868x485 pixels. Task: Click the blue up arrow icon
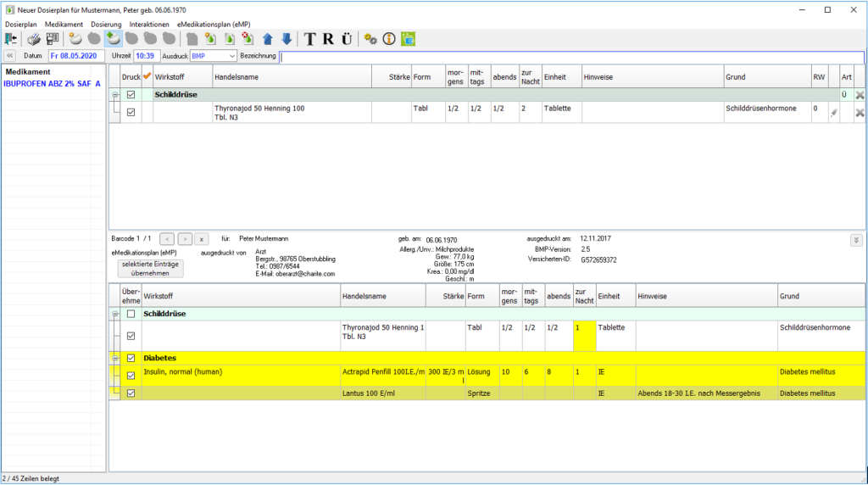[267, 39]
